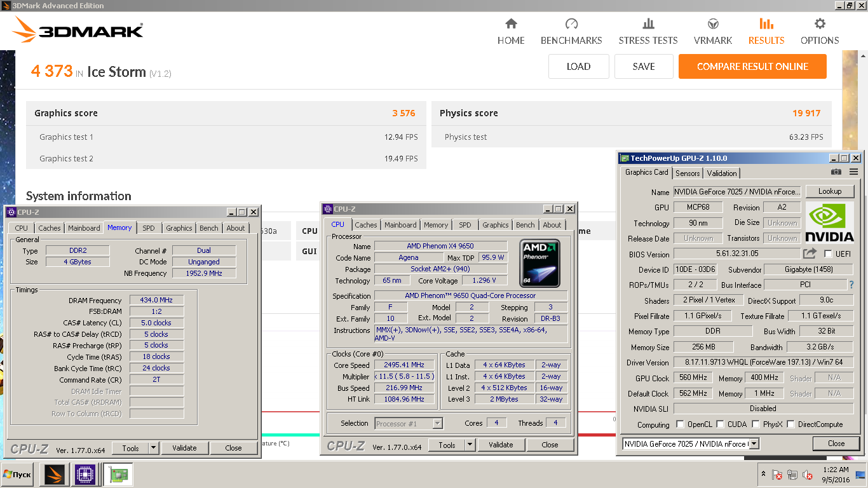Click the LOAD button in 3DMark

click(579, 66)
